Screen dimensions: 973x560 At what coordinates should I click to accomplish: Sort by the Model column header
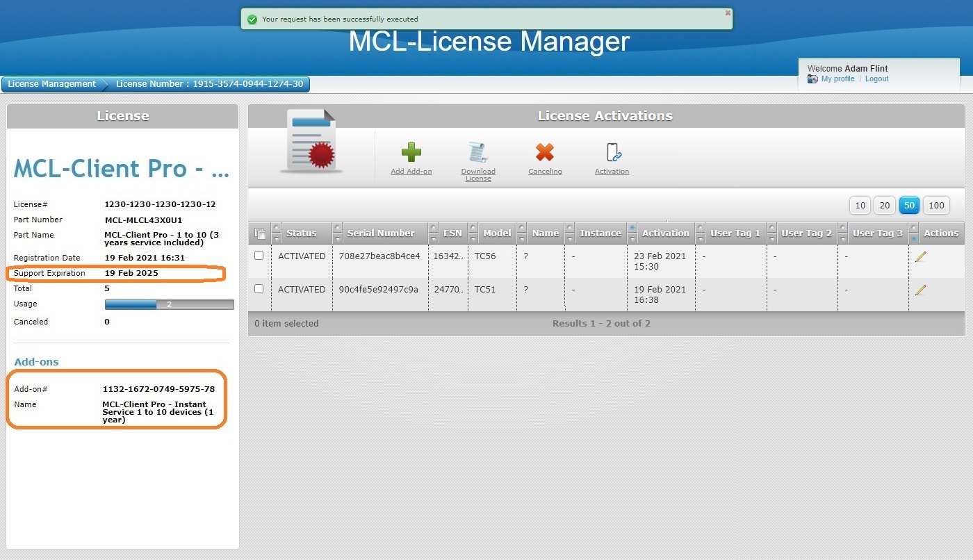tap(497, 233)
